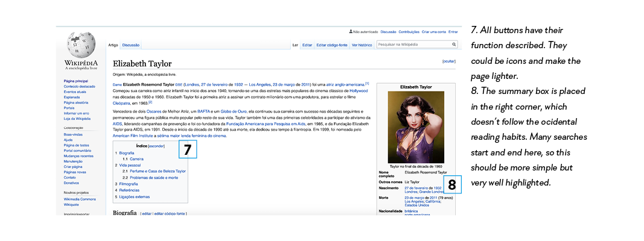Open Boas-vindas sidebar link

[73, 134]
